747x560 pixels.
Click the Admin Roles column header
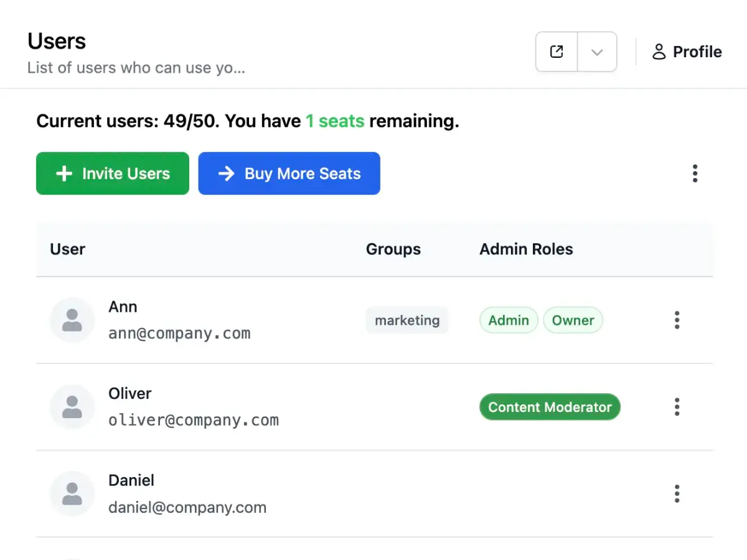pos(526,250)
